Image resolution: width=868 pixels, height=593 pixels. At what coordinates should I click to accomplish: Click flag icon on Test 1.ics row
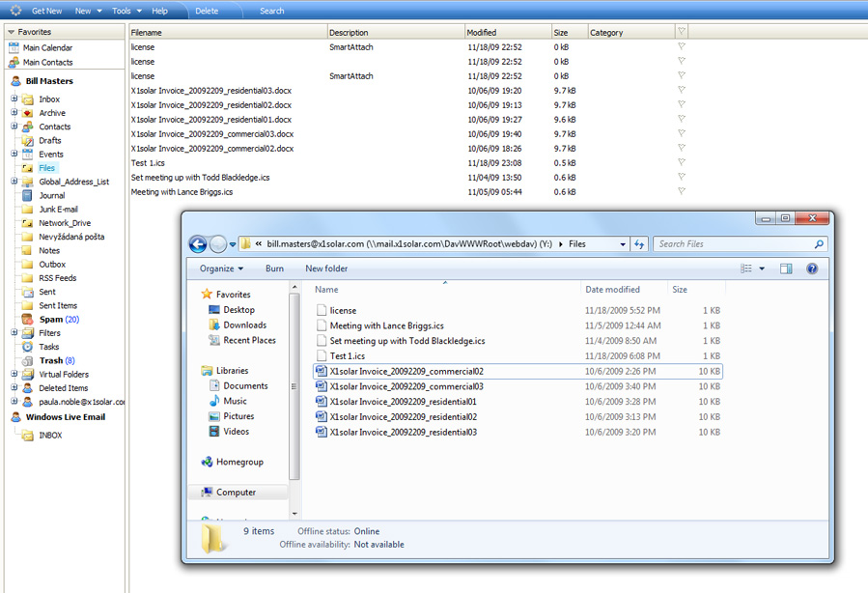tap(681, 163)
